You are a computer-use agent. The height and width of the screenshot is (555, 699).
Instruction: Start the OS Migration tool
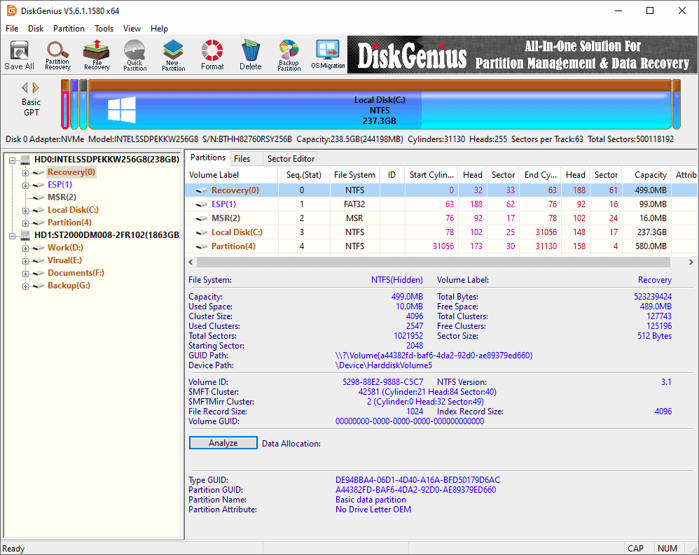(327, 54)
